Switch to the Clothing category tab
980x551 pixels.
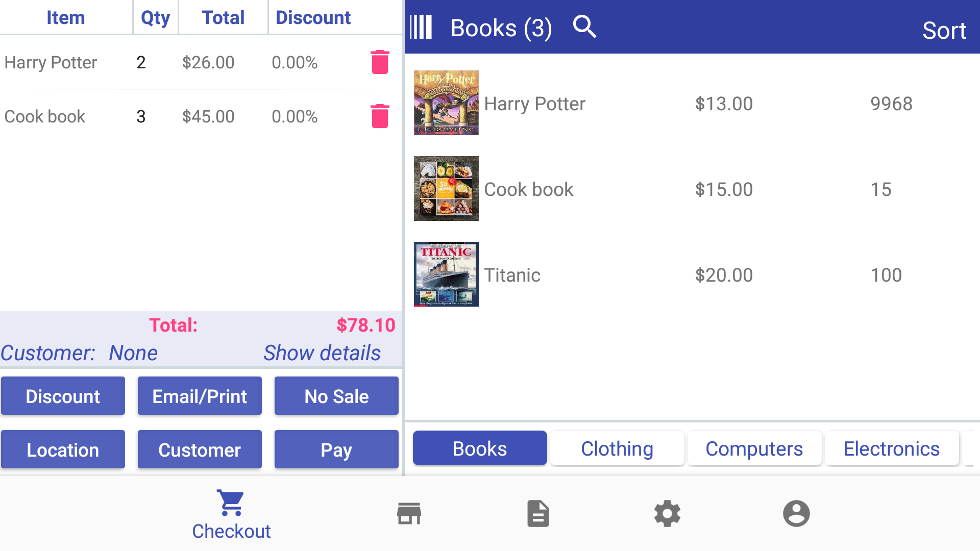click(617, 448)
